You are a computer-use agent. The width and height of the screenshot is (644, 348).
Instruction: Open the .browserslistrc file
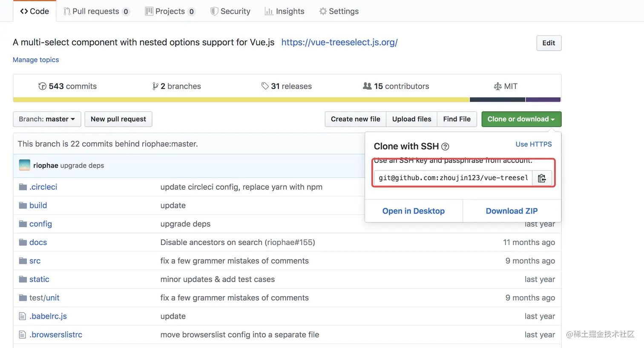pyautogui.click(x=56, y=335)
